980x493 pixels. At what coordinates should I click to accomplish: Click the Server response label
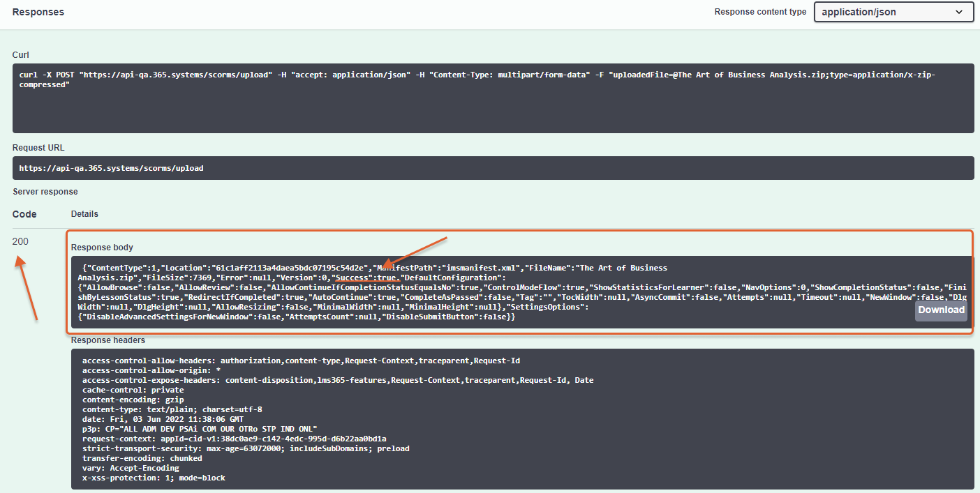click(x=45, y=192)
